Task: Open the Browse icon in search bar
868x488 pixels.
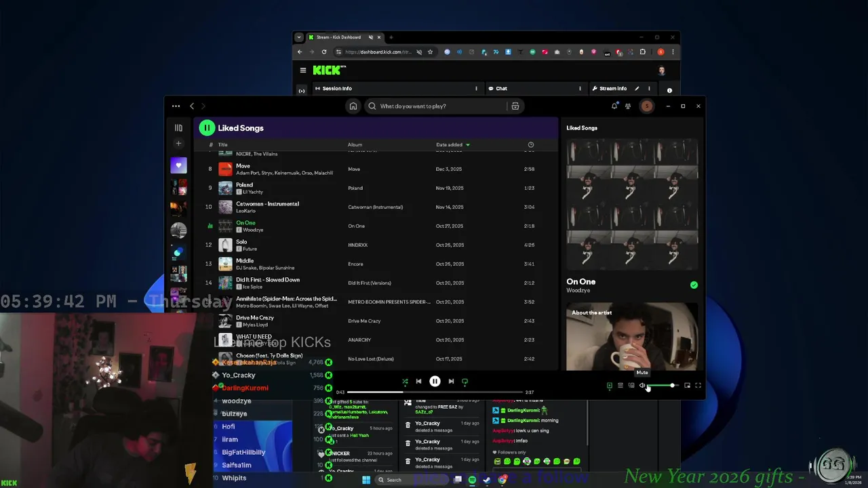Action: [515, 106]
